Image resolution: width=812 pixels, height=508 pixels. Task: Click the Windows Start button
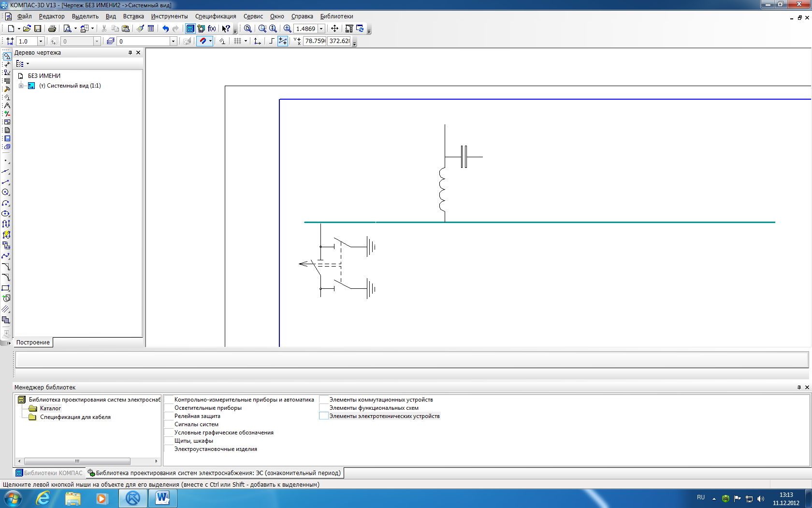pyautogui.click(x=13, y=498)
